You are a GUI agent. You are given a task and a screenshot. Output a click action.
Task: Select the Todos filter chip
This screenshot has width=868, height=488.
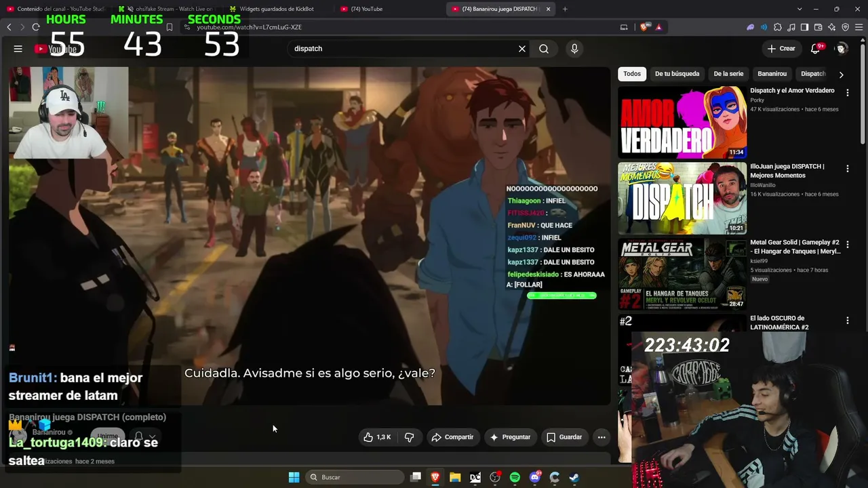click(x=632, y=74)
